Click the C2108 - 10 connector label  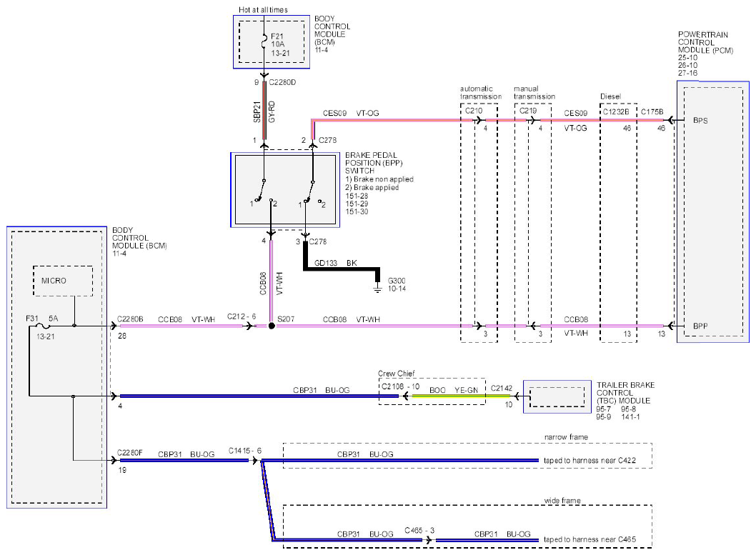point(401,386)
